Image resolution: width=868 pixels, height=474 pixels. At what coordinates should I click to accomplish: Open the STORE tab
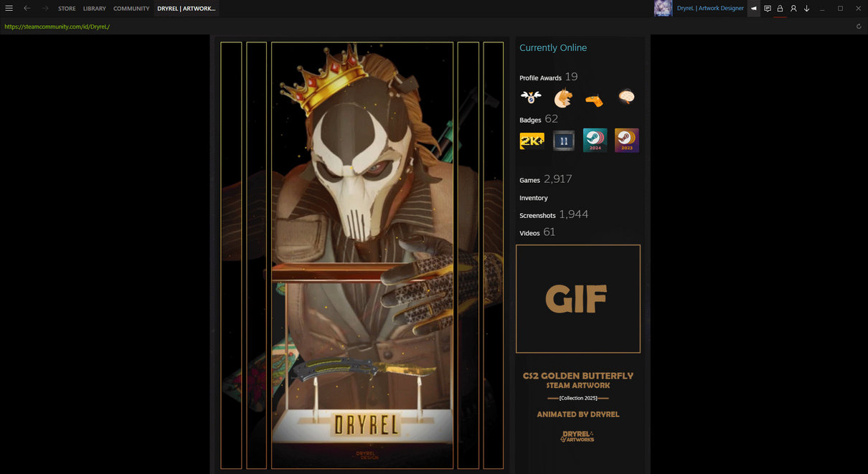[x=67, y=9]
